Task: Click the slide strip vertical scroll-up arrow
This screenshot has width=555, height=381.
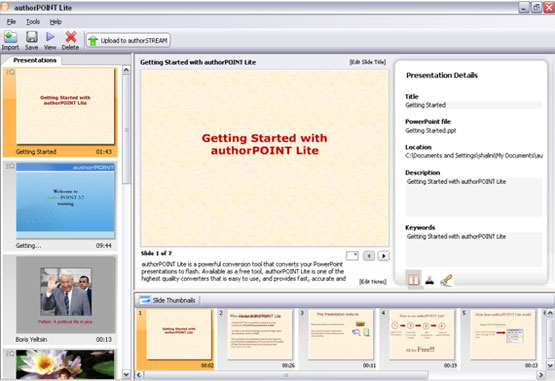Action: pos(550,313)
